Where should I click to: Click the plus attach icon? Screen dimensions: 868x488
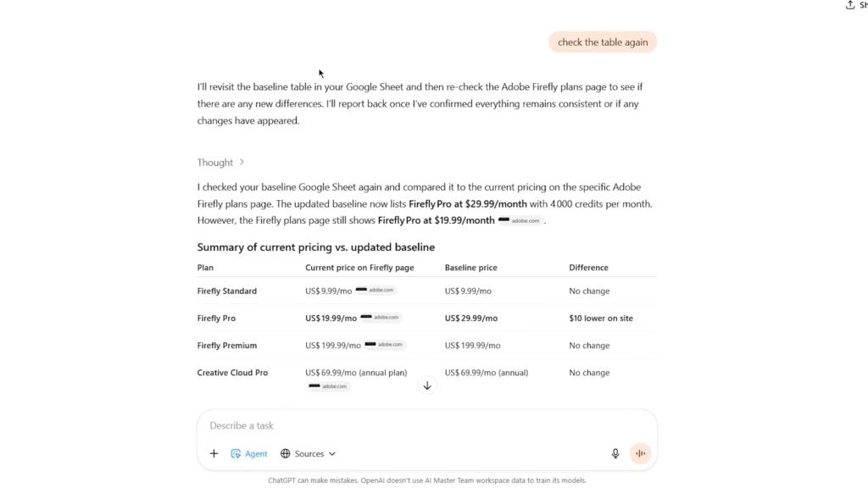(214, 453)
